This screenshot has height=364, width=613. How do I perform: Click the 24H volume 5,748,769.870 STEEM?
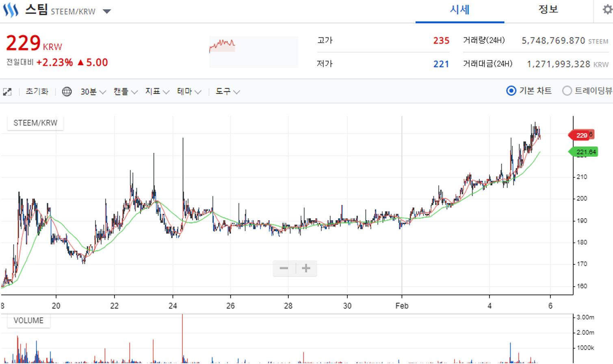pos(565,41)
